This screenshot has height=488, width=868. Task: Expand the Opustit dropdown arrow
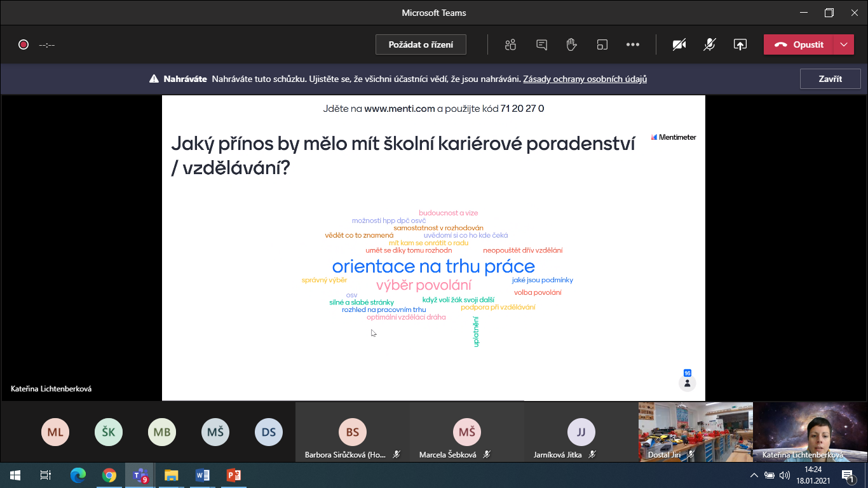click(x=843, y=44)
